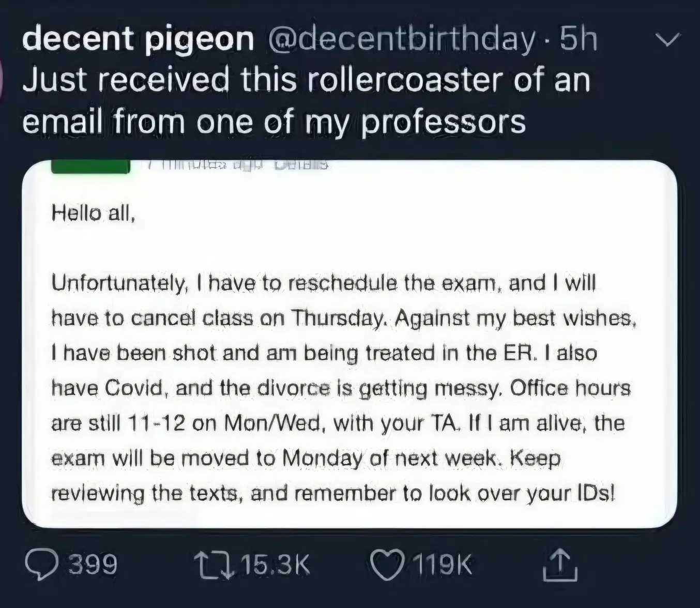Click the line starting "exam will be moved"
This screenshot has height=608, width=700.
tap(306, 458)
